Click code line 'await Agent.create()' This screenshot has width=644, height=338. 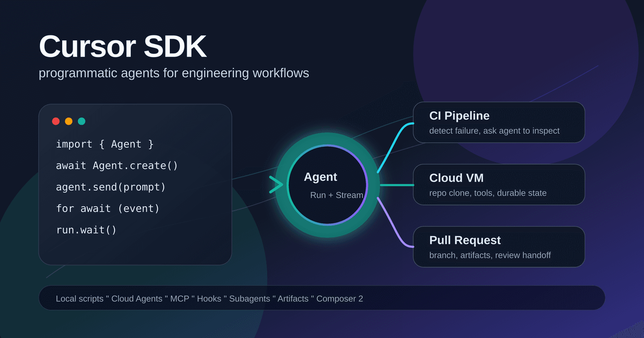[x=117, y=166]
